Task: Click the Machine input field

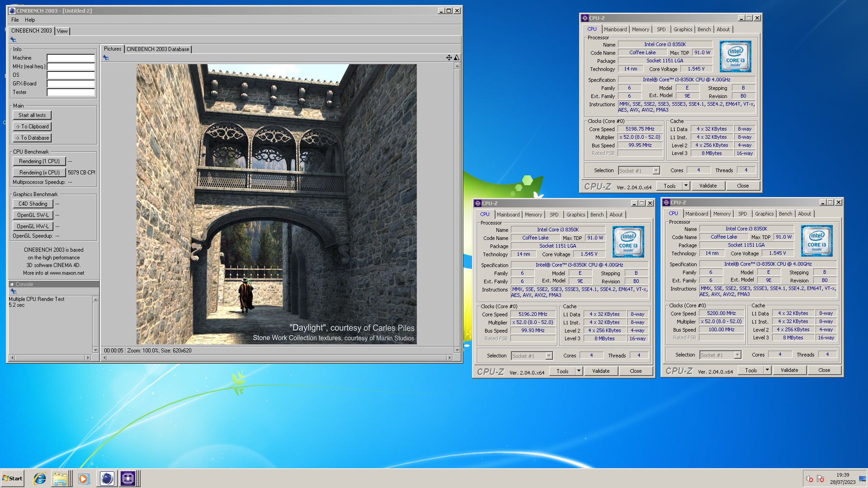Action: point(71,58)
